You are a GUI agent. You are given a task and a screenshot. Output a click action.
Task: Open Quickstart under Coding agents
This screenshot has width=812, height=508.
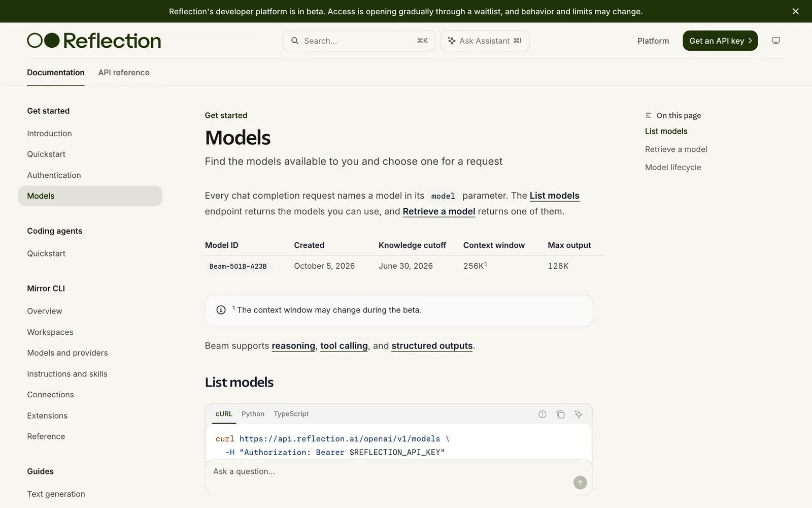(46, 253)
